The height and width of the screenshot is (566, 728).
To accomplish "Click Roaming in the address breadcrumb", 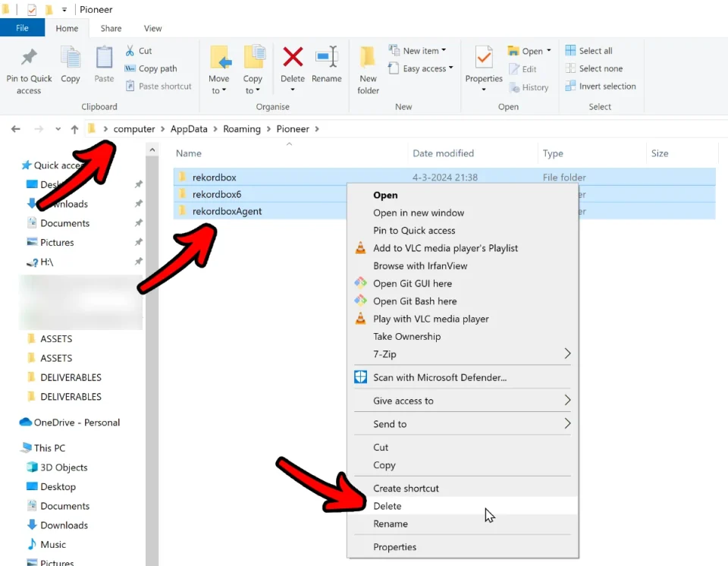I will pos(242,129).
